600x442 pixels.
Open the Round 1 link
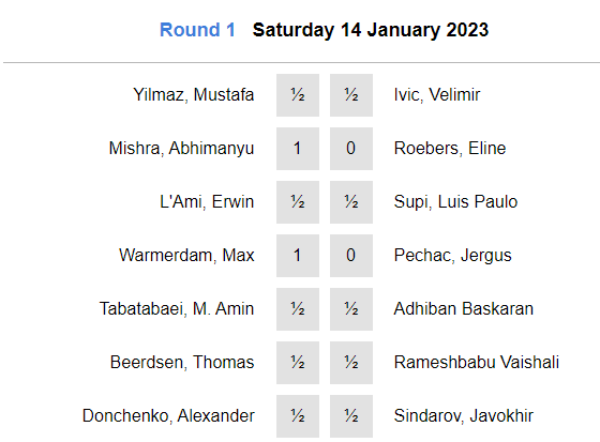coord(197,30)
